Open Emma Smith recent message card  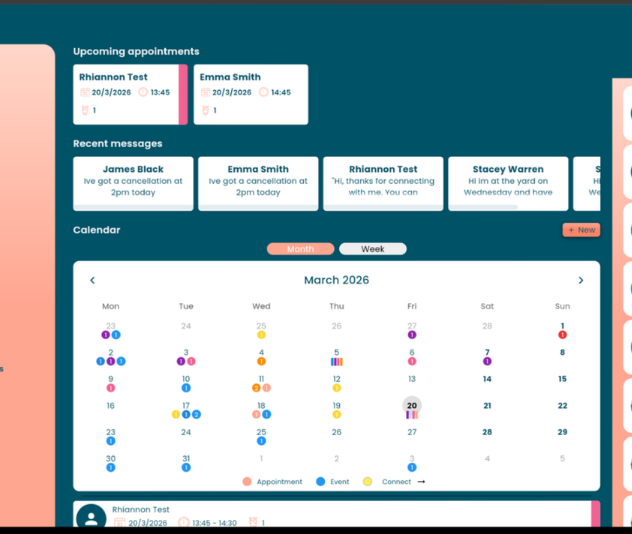click(x=258, y=183)
